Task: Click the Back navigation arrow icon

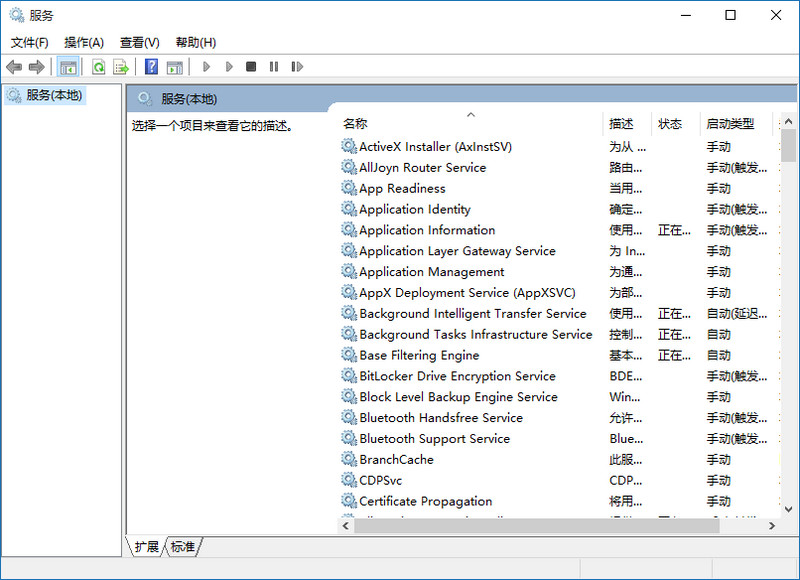Action: pos(14,66)
